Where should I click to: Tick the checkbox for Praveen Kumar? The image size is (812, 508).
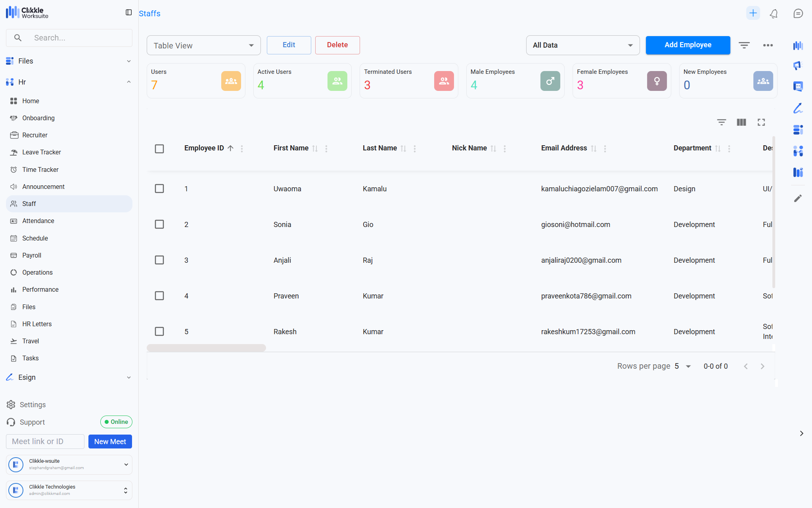point(159,296)
